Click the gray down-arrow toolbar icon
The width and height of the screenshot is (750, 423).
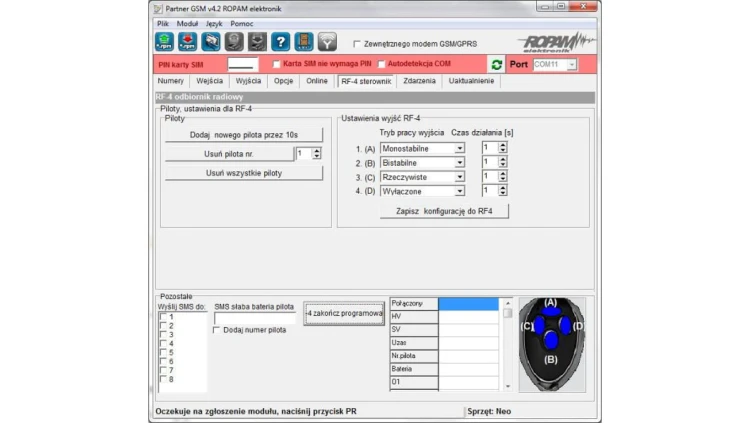(257, 42)
